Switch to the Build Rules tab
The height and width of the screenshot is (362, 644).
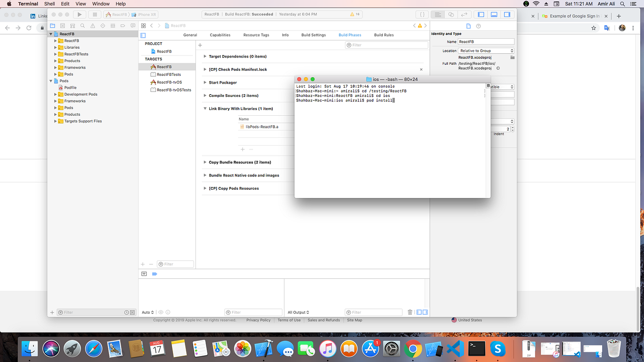tap(384, 35)
